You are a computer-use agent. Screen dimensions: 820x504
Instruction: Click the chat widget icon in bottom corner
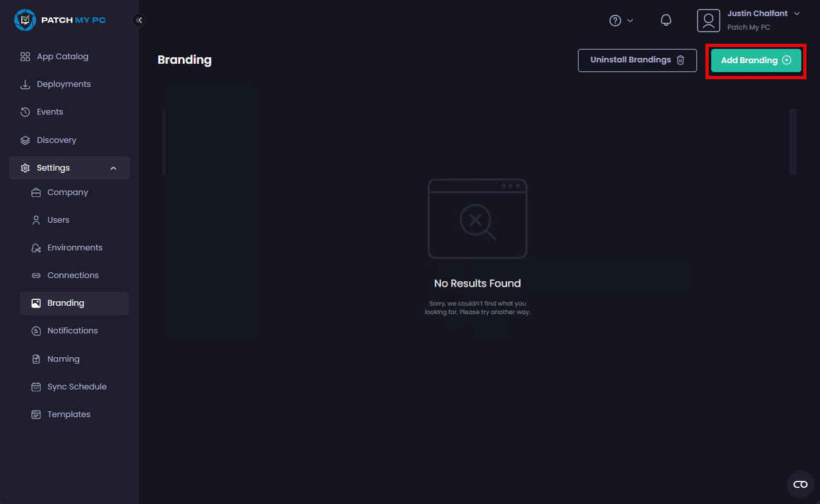pos(800,484)
